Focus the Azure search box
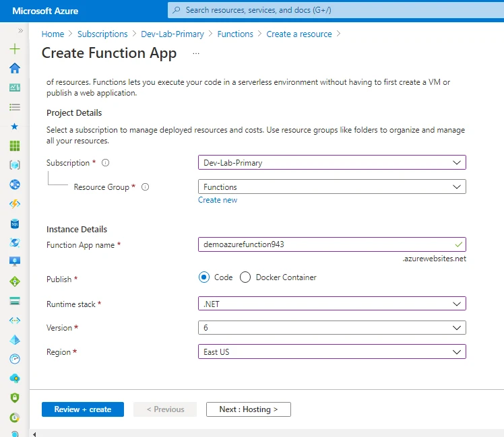Viewport: 504px width, 437px height. (x=336, y=10)
